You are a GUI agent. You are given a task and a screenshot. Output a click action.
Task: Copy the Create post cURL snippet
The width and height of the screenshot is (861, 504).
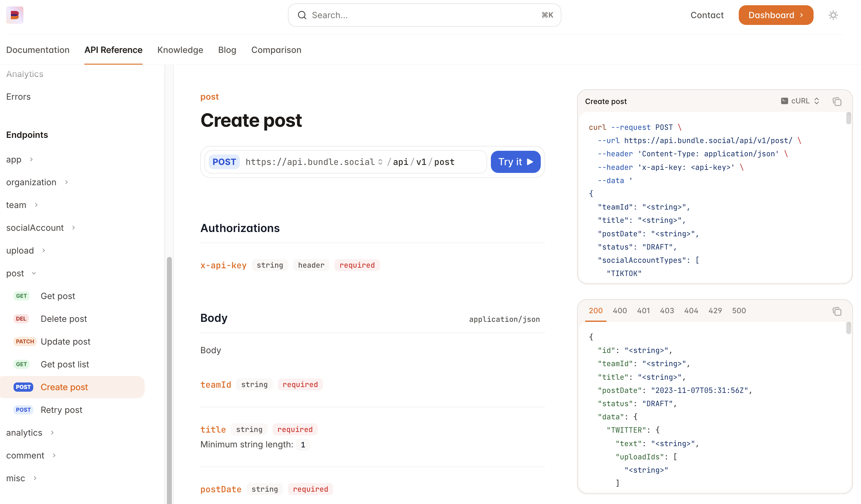click(x=837, y=102)
